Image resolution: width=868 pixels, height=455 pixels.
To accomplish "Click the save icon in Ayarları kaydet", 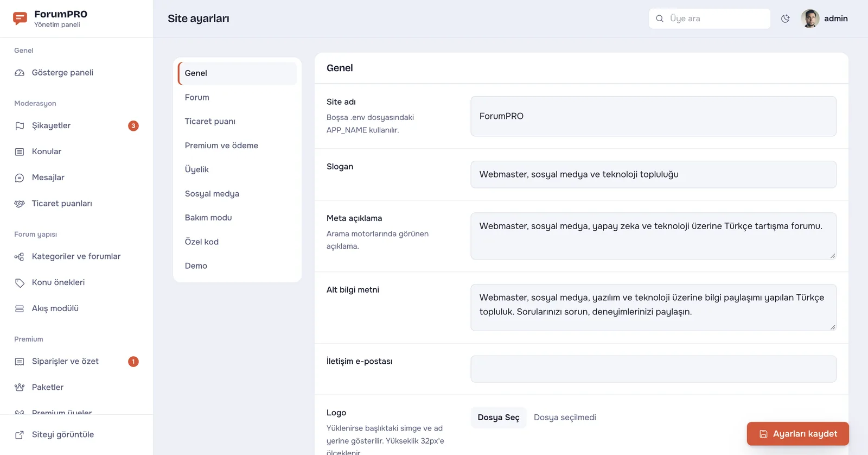I will tap(763, 434).
